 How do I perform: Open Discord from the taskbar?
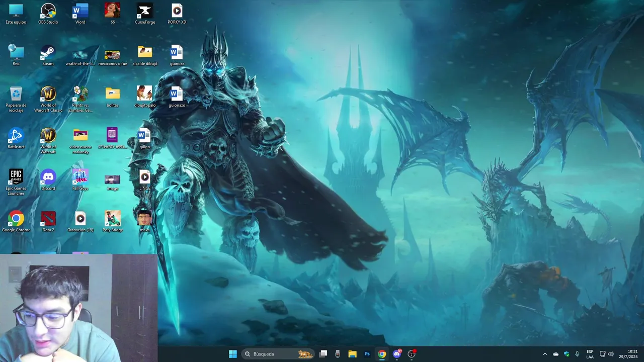[397, 354]
